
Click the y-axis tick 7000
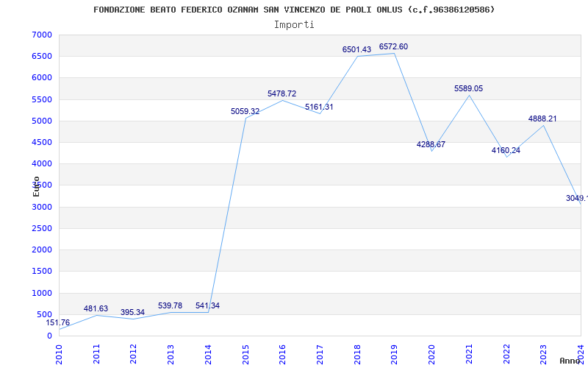(x=42, y=35)
